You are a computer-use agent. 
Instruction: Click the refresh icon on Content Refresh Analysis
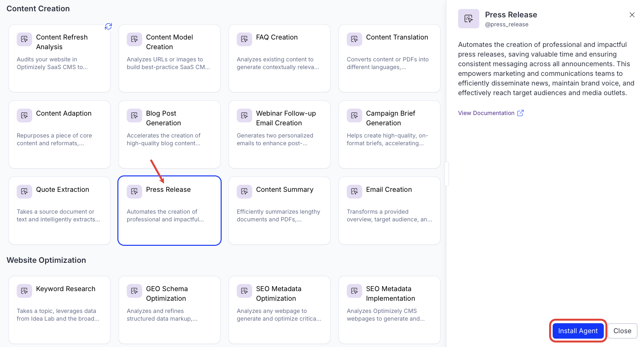coord(108,26)
